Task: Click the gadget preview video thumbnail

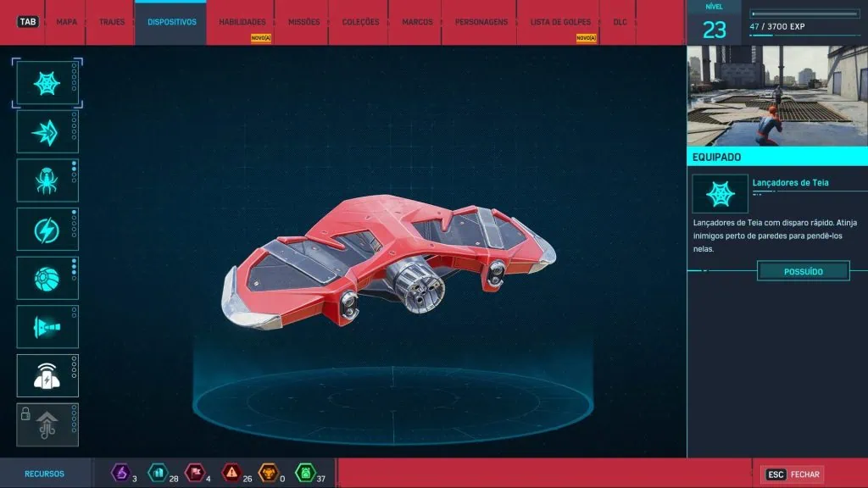Action: (777, 97)
